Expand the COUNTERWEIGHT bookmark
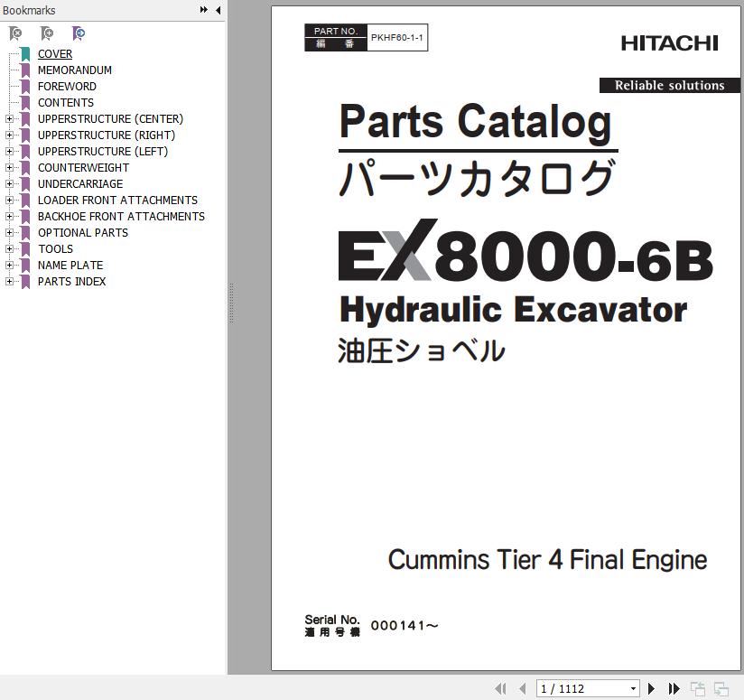 (x=9, y=167)
